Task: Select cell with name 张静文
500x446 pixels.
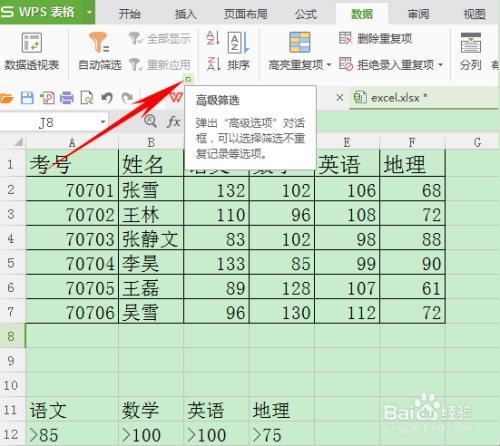Action: (x=151, y=238)
